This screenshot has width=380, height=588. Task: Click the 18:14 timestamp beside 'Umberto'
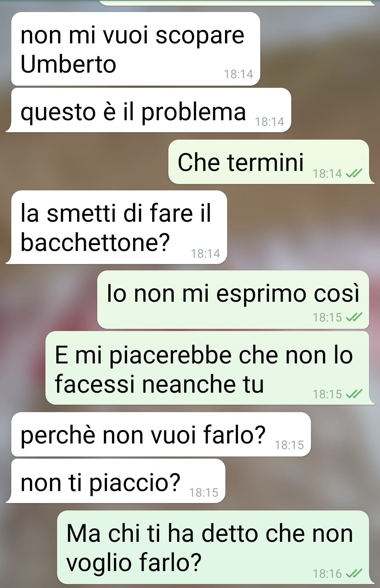(x=239, y=74)
